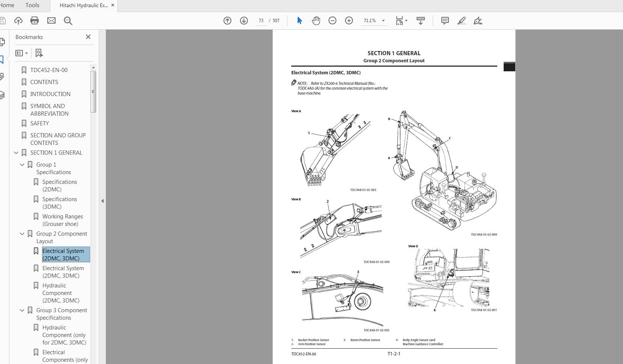Open the Bookmarks options menu
The width and height of the screenshot is (623, 364).
[21, 53]
